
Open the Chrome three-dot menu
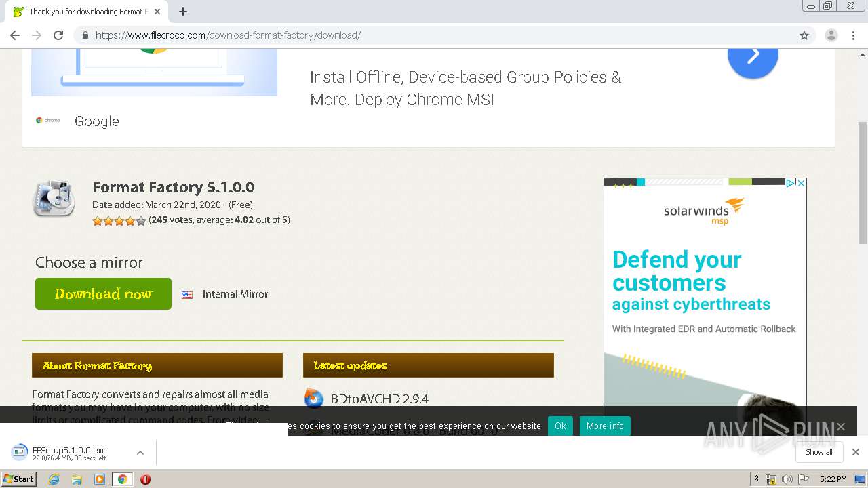[853, 35]
